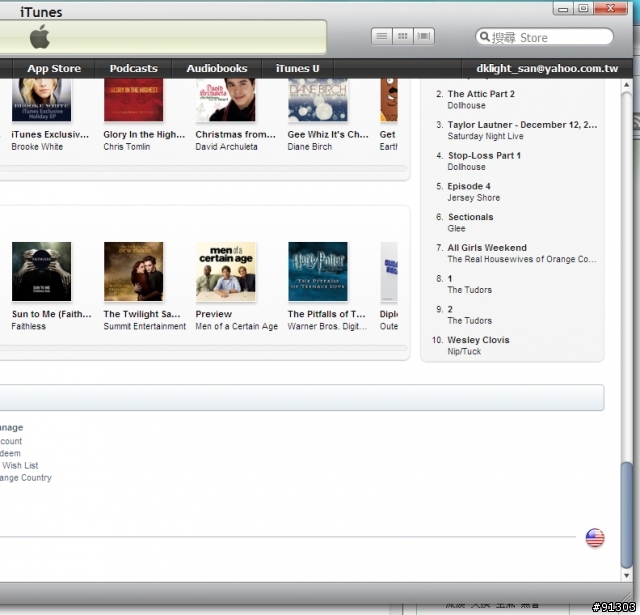Click scrollbar down arrow
Screen dimensions: 640x615
point(627,575)
